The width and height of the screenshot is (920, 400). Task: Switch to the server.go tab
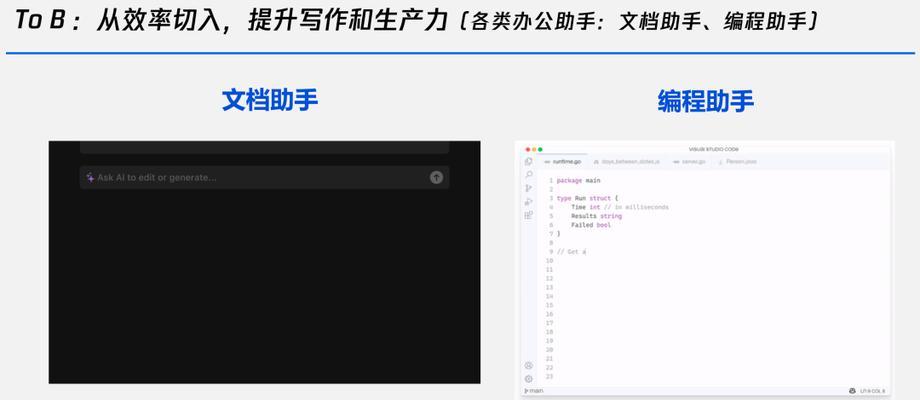(x=689, y=161)
